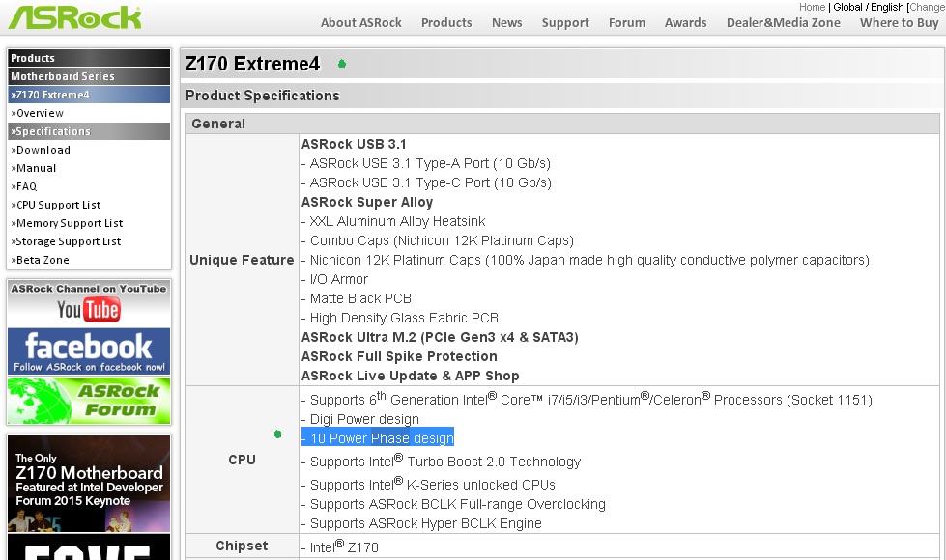Open the News menu item
This screenshot has height=560, width=946.
pos(506,23)
